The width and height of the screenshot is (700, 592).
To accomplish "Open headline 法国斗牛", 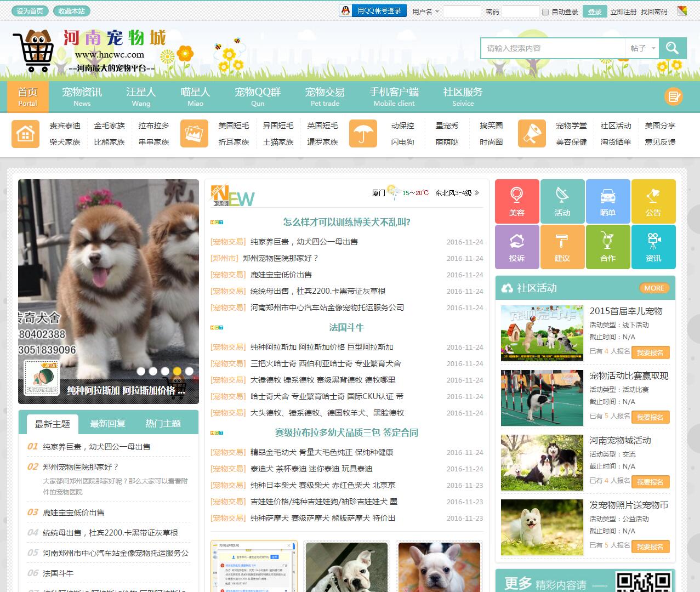I will [x=346, y=327].
